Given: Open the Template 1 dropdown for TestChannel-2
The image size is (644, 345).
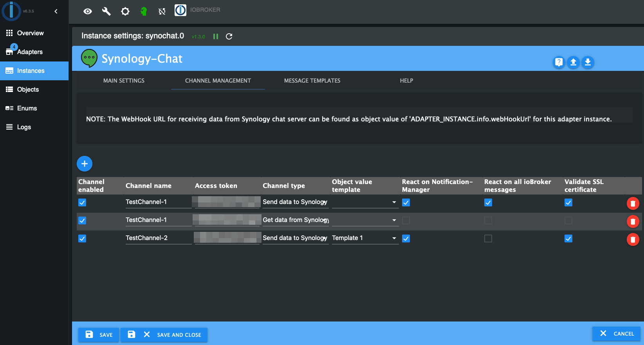Looking at the screenshot, I should pos(365,238).
